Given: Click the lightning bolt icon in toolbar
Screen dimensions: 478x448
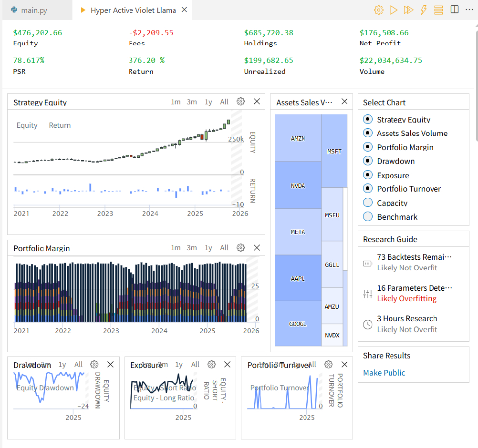Looking at the screenshot, I should (424, 10).
